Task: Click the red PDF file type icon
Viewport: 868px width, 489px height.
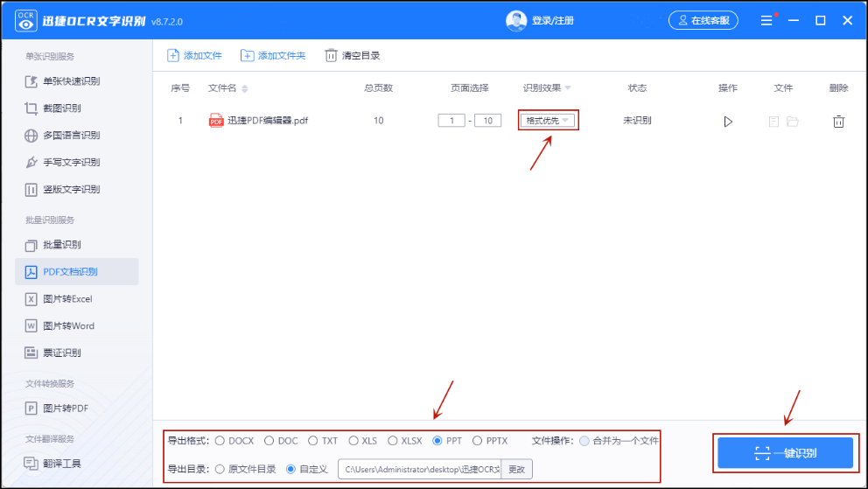Action: [216, 121]
